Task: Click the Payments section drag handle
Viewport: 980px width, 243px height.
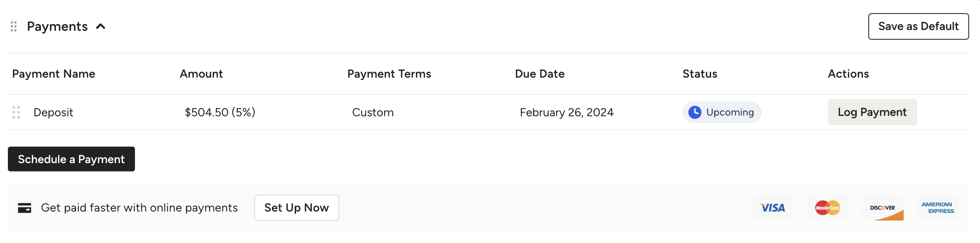Action: coord(14,27)
